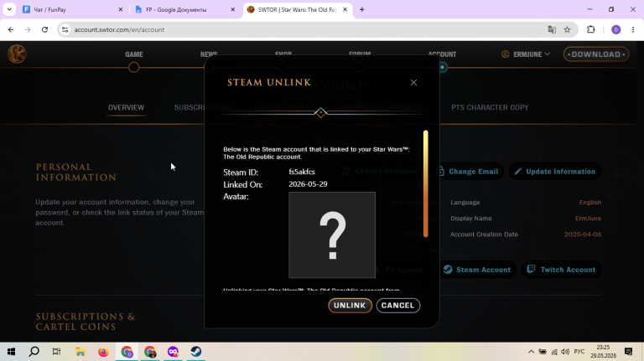This screenshot has width=644, height=361.
Task: Open Steam from the taskbar
Action: tap(196, 352)
